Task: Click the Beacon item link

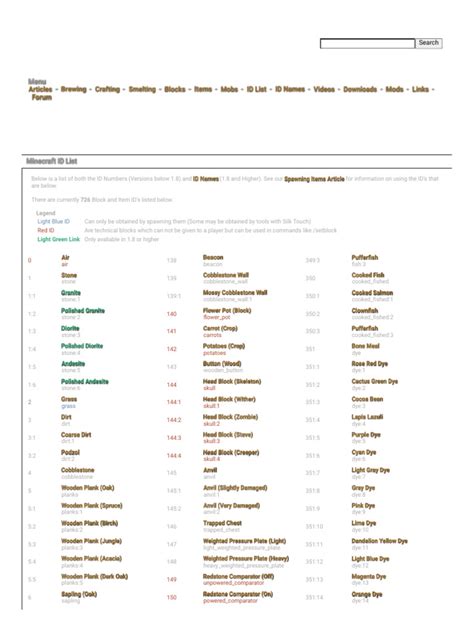Action: pyautogui.click(x=213, y=258)
